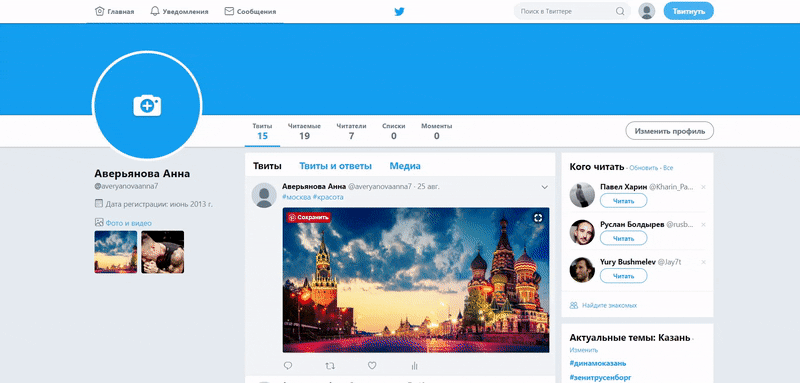
Task: Save image with Сохранить Pinterest button
Action: (309, 218)
